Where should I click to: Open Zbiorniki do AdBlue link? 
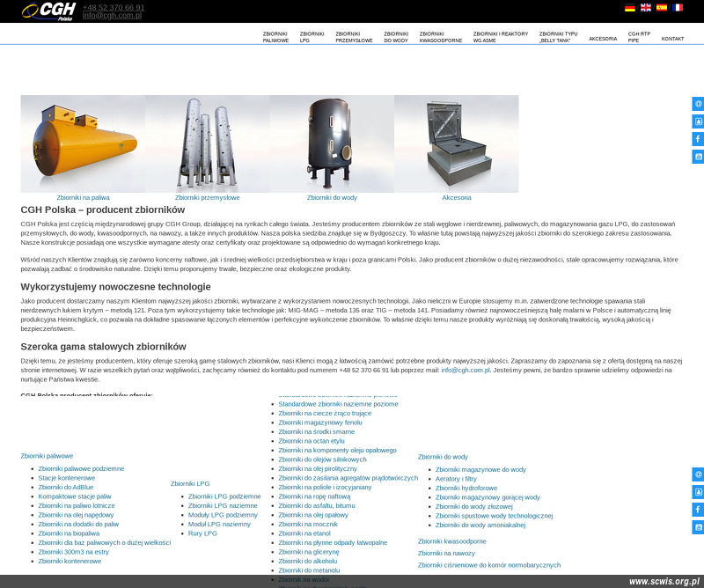[x=66, y=487]
